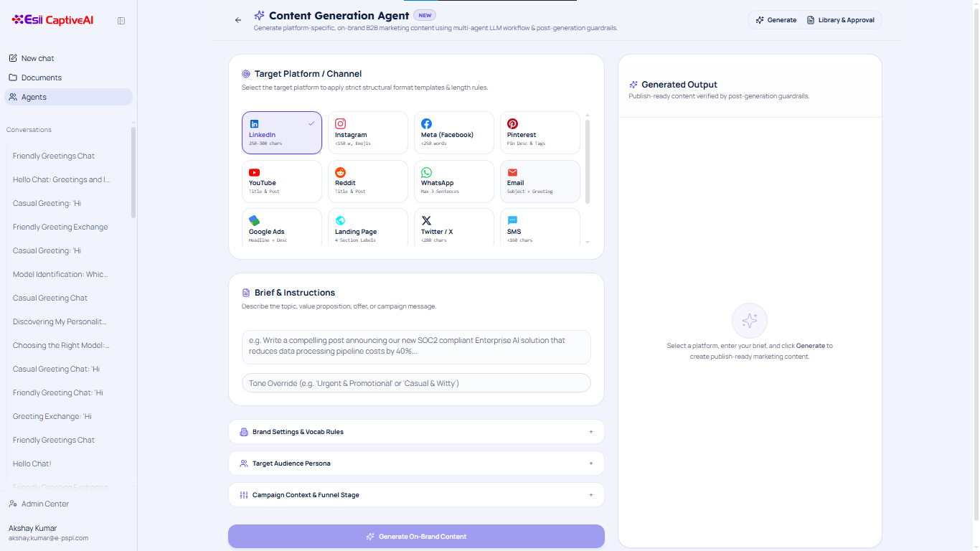
Task: Click the Twitter / X logo icon
Action: point(426,220)
